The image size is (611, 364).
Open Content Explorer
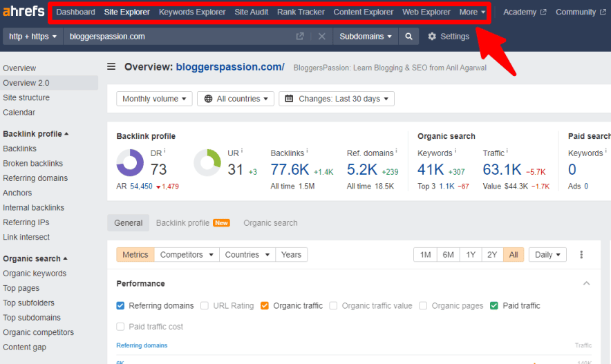tap(363, 12)
